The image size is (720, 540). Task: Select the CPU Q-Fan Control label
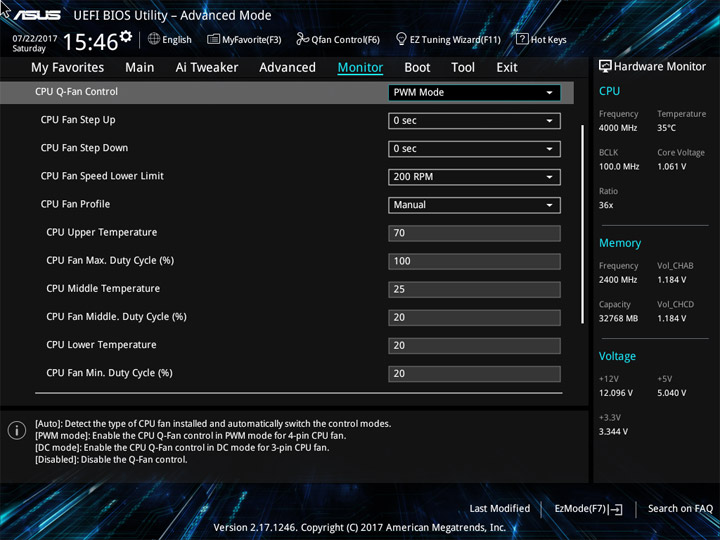click(x=76, y=92)
